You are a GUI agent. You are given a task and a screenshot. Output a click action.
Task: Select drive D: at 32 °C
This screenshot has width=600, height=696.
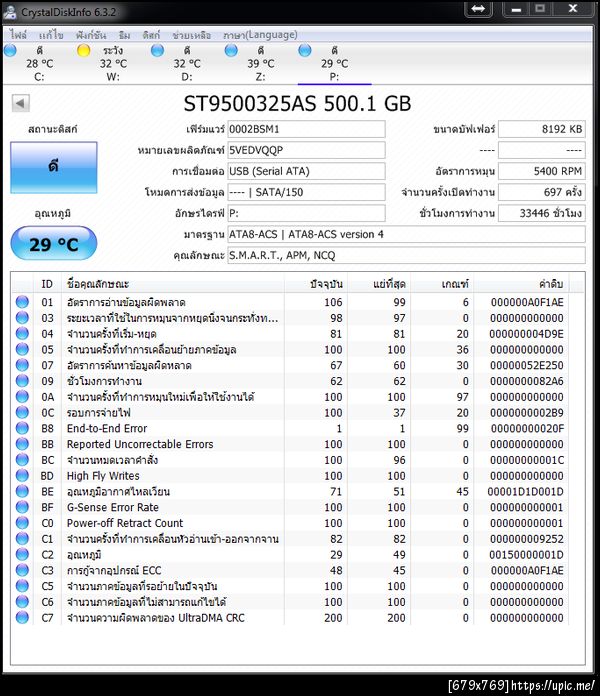click(186, 63)
